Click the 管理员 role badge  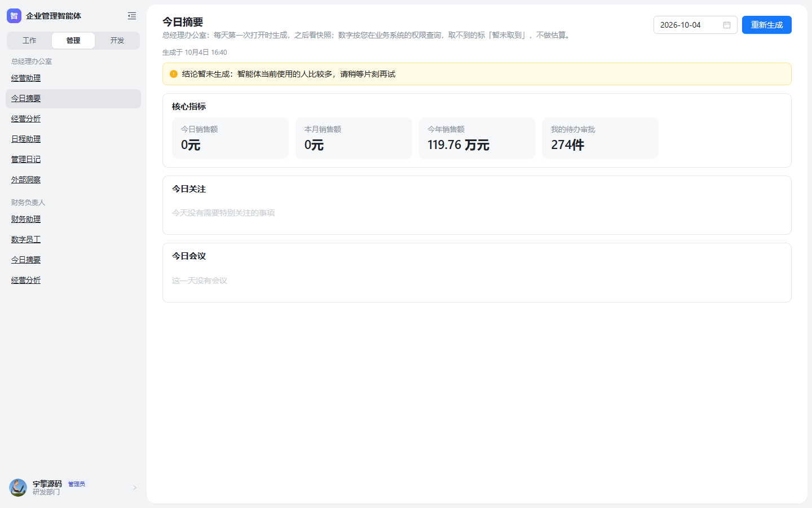pos(77,484)
